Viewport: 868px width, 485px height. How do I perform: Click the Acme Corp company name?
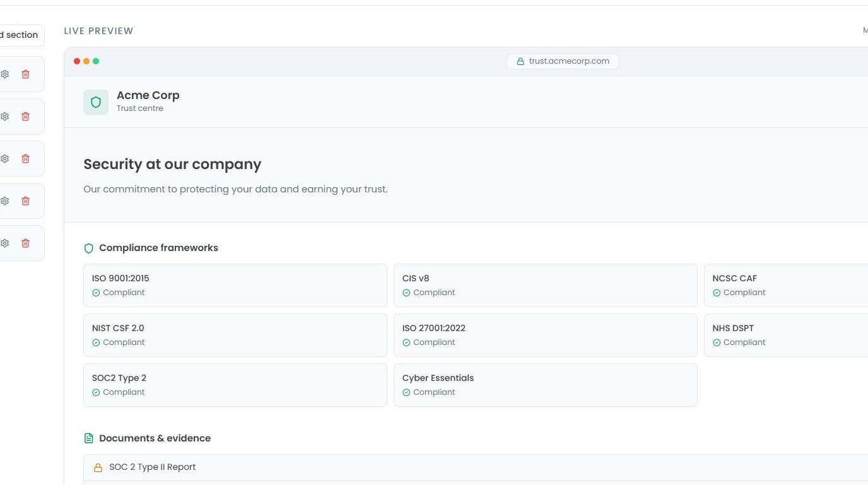148,95
